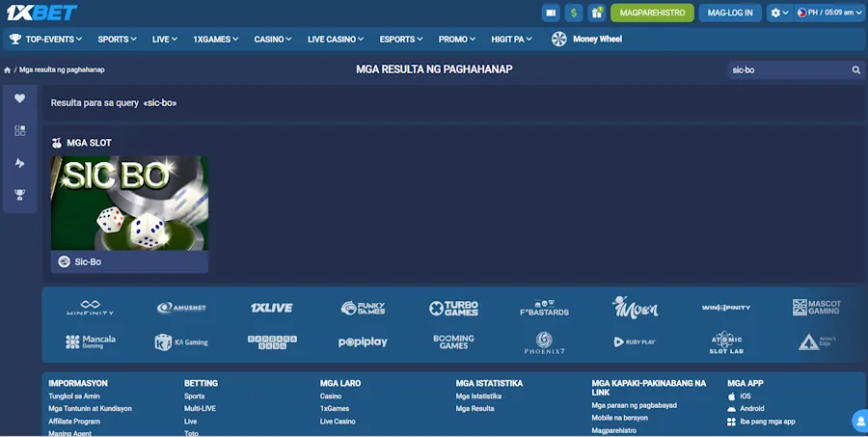Select the Booming Games provider logo
The image size is (868, 437).
click(453, 341)
